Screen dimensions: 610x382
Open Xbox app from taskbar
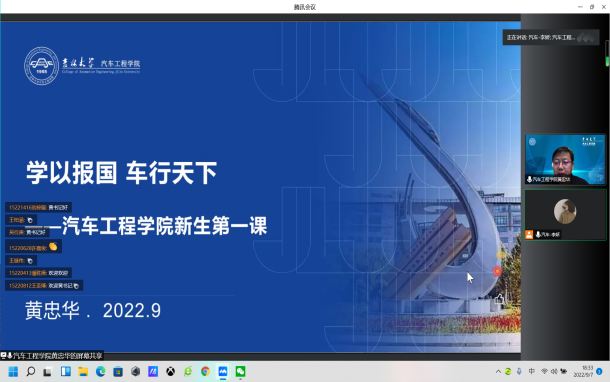170,372
